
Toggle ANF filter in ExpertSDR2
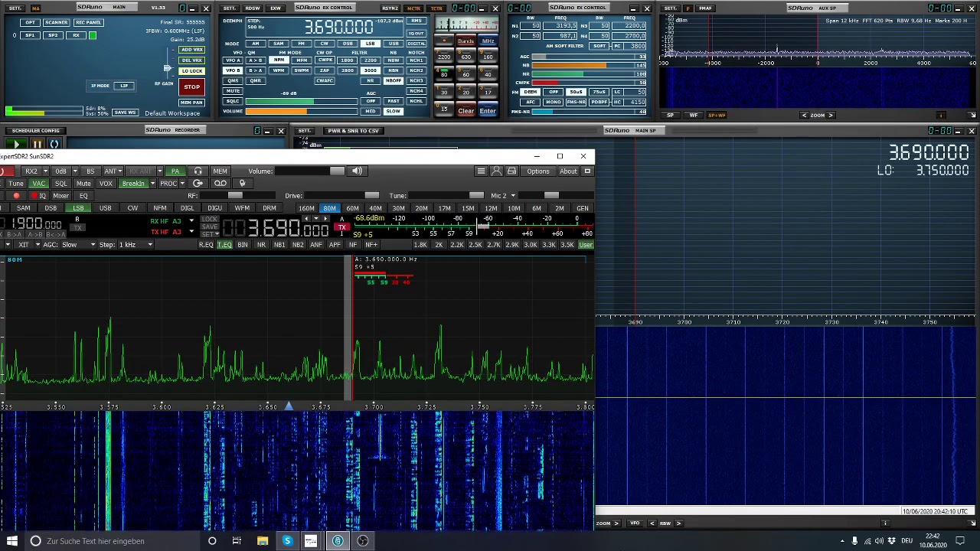coord(316,245)
